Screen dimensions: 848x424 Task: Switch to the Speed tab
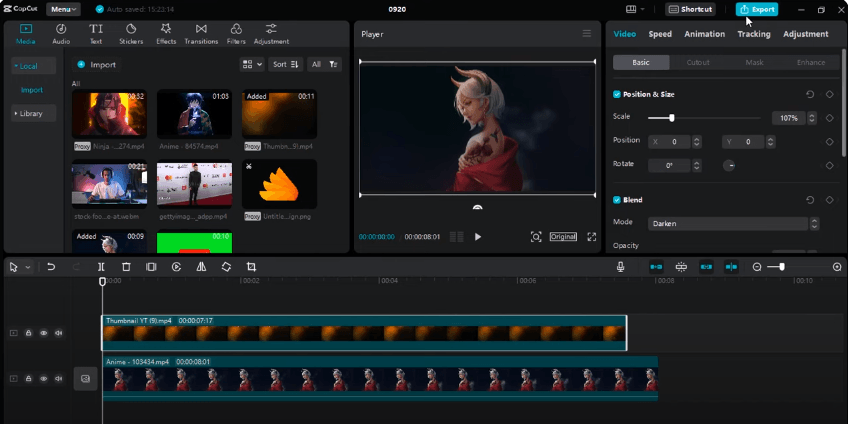660,34
